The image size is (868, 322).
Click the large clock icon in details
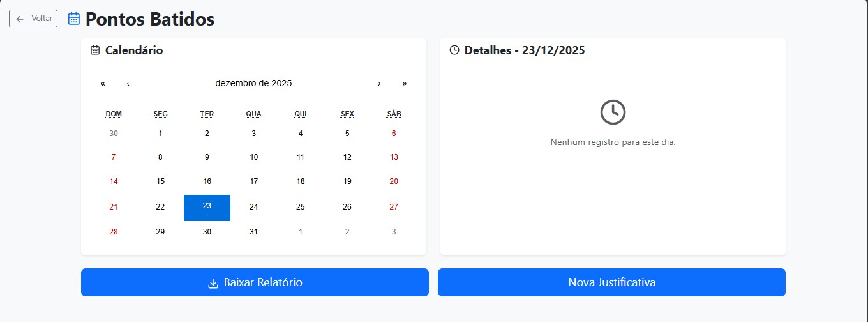coord(613,112)
